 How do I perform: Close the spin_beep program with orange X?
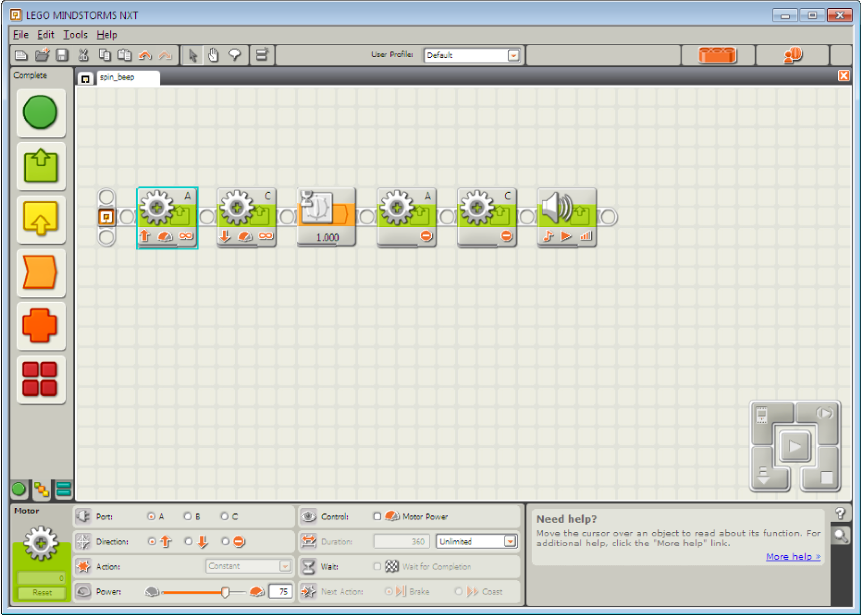pyautogui.click(x=844, y=76)
